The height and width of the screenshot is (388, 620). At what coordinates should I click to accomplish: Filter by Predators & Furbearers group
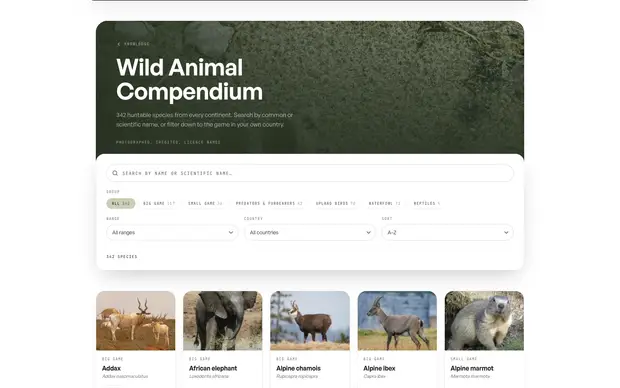tap(269, 203)
